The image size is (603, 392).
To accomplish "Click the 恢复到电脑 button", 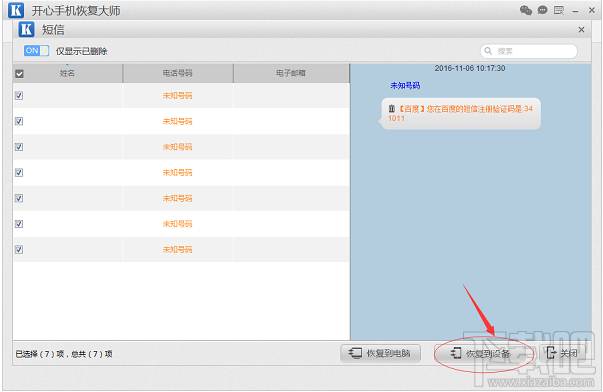I will (380, 353).
